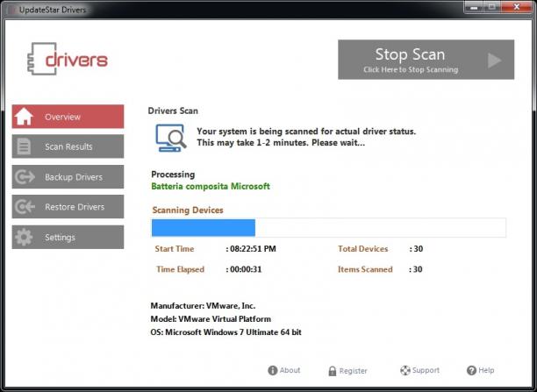
Task: Click the computer scan magnifier icon
Action: click(171, 138)
